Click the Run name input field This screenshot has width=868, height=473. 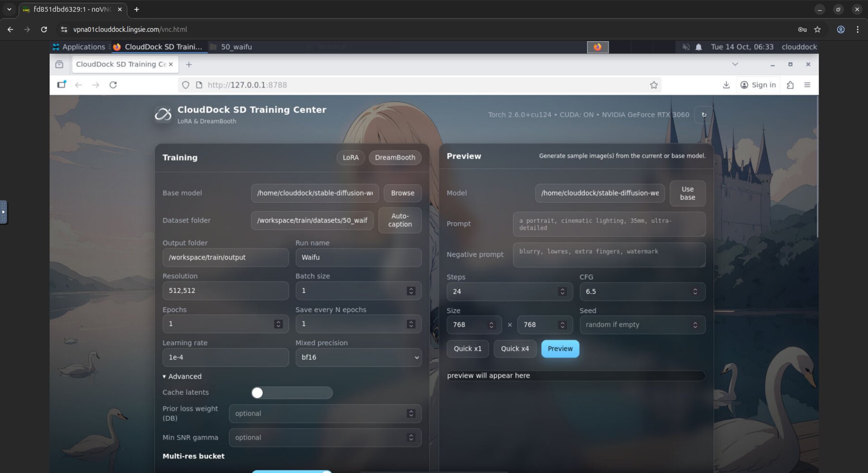[358, 258]
